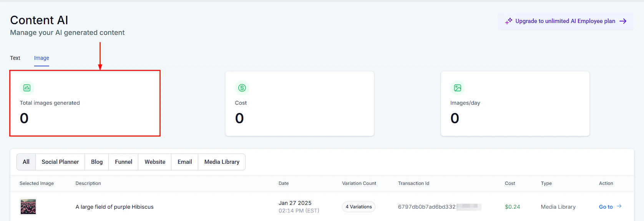644x221 pixels.
Task: Click the Cost dollar icon
Action: click(242, 88)
